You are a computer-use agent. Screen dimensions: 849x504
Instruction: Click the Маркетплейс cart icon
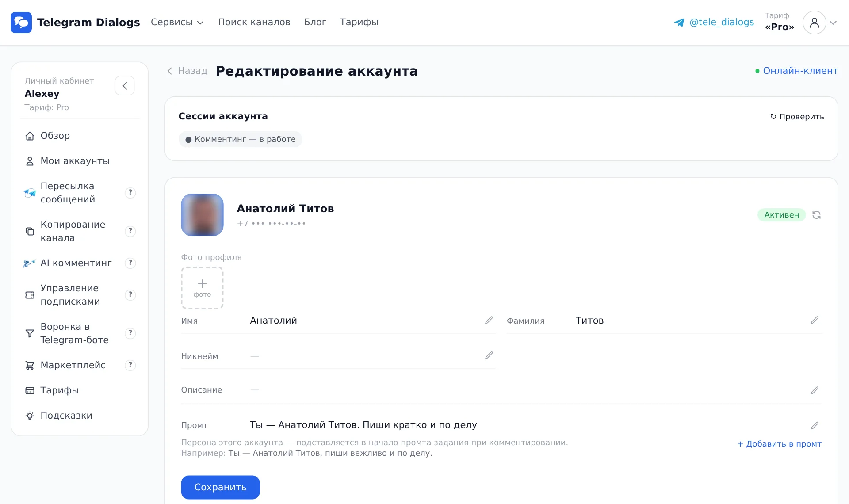(30, 365)
